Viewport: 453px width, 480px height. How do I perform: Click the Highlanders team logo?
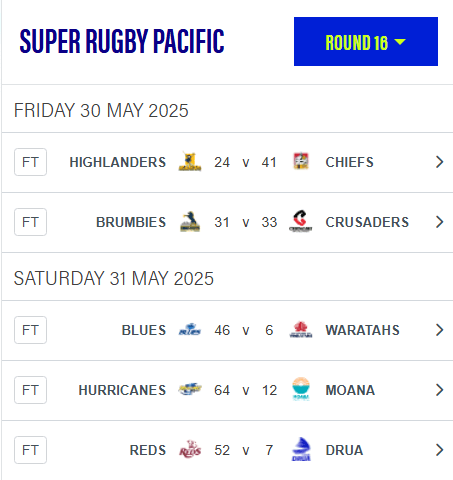coord(190,162)
